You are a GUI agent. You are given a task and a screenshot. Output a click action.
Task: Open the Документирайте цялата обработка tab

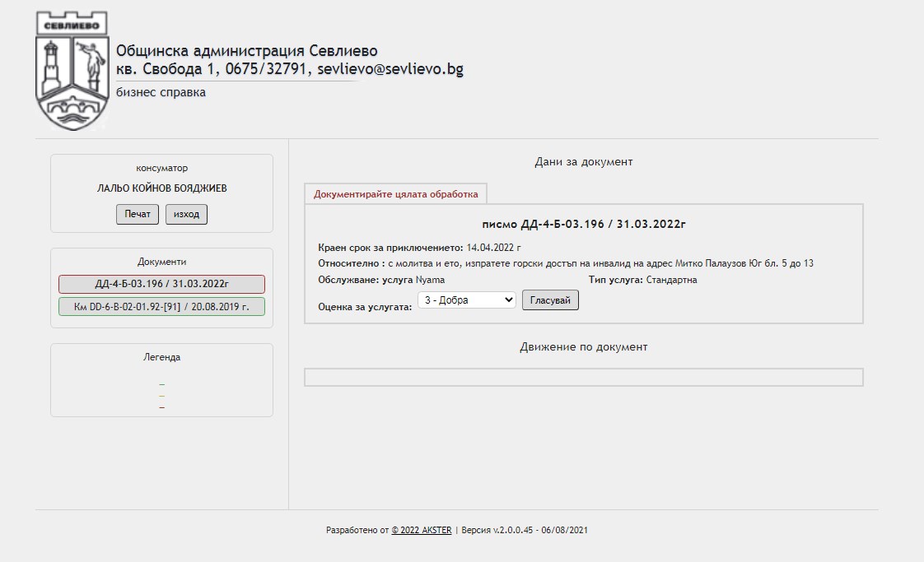coord(395,194)
